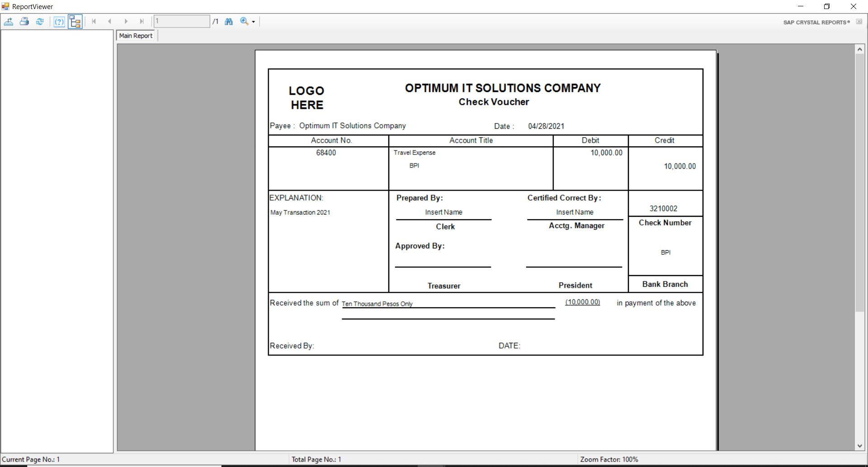Image resolution: width=868 pixels, height=467 pixels.
Task: Minimize the ReportViewer window
Action: pyautogui.click(x=801, y=6)
